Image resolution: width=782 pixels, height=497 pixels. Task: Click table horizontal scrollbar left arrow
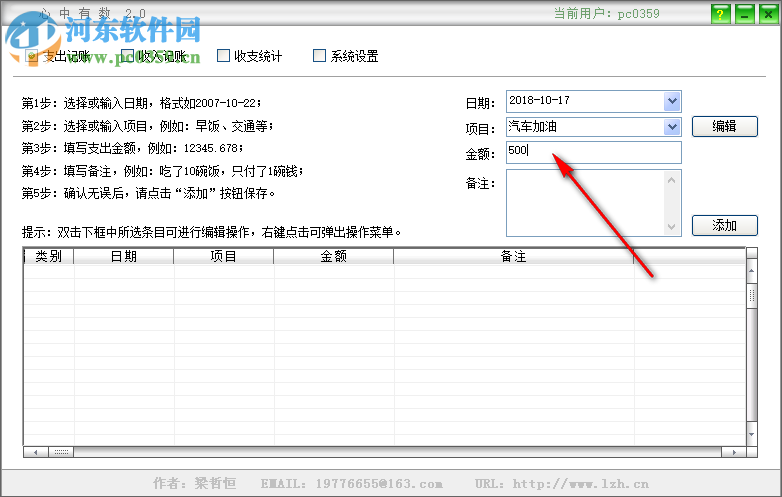click(35, 452)
